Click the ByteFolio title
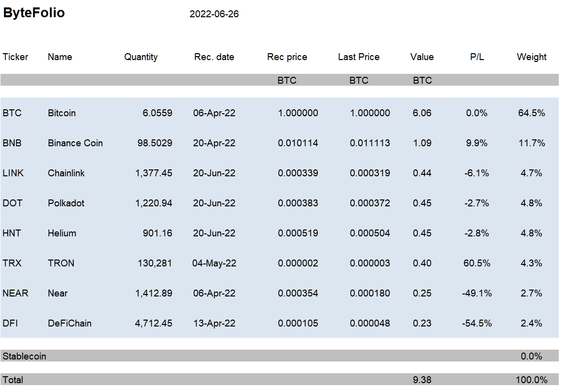The image size is (577, 392). [x=34, y=13]
